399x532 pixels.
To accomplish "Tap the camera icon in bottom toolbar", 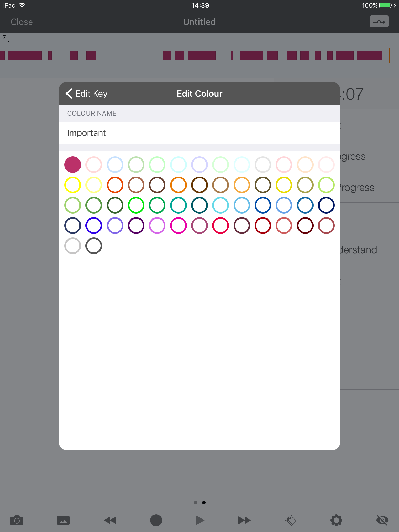I will click(17, 520).
